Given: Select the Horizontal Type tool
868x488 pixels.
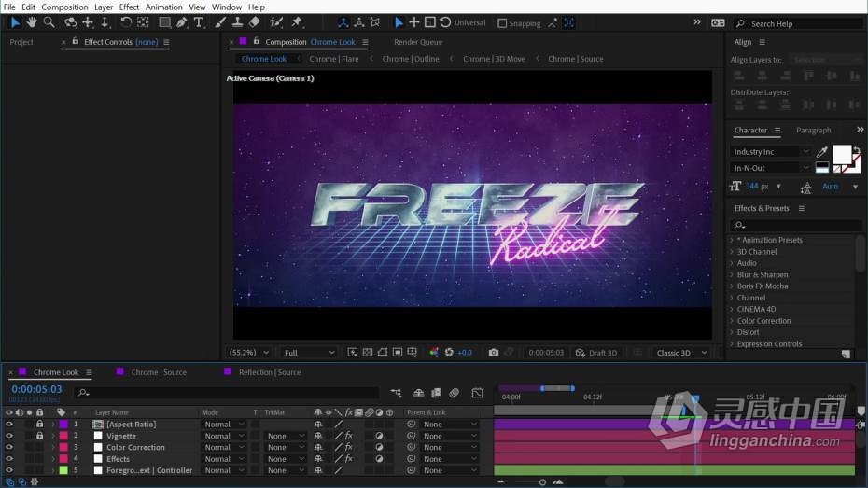Looking at the screenshot, I should [x=199, y=22].
